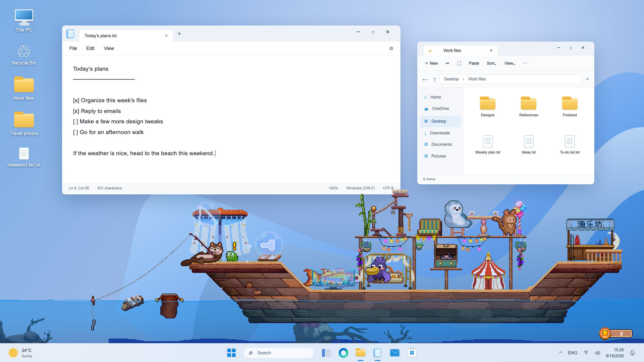Click the Copy icon in Work files toolbar

tap(459, 63)
